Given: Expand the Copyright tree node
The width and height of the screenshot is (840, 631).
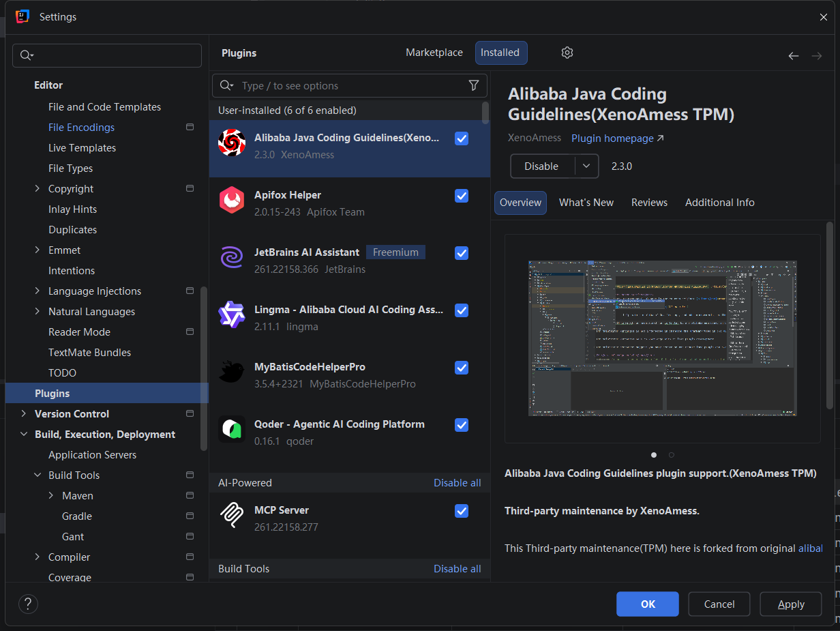Looking at the screenshot, I should [x=37, y=188].
